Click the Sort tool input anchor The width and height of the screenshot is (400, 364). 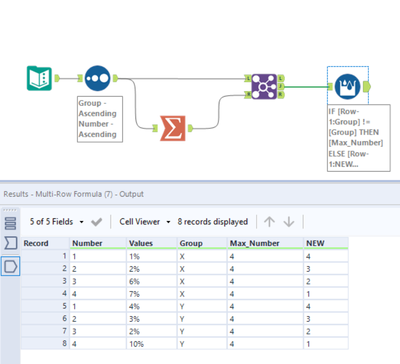point(80,78)
